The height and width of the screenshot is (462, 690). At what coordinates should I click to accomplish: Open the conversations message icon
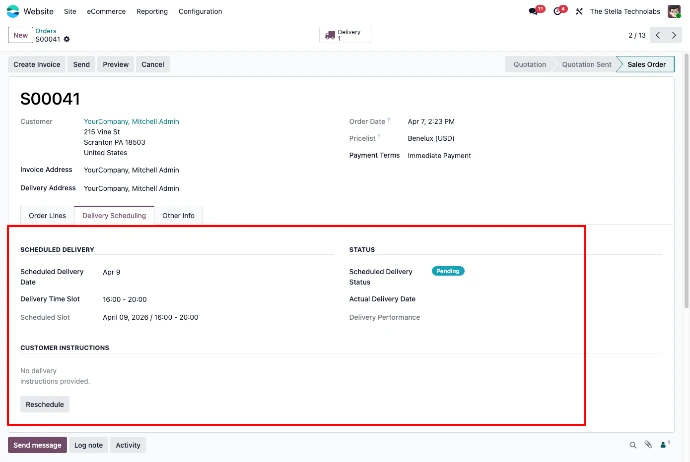(534, 11)
